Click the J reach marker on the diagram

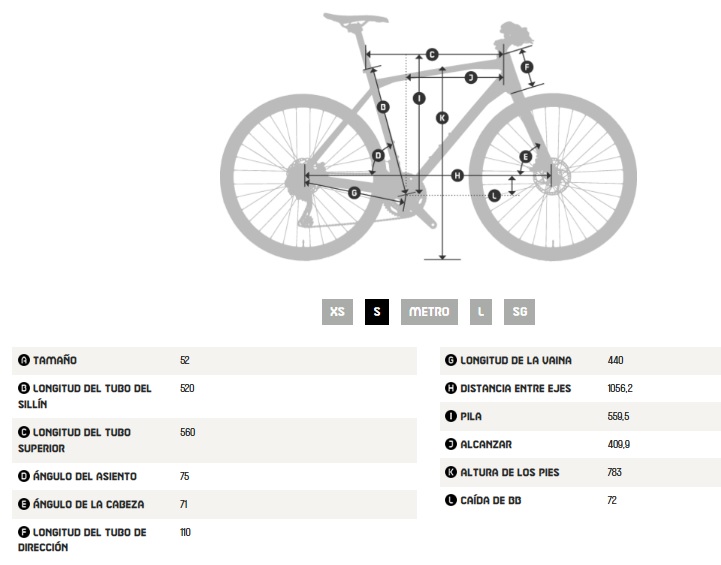click(x=470, y=77)
